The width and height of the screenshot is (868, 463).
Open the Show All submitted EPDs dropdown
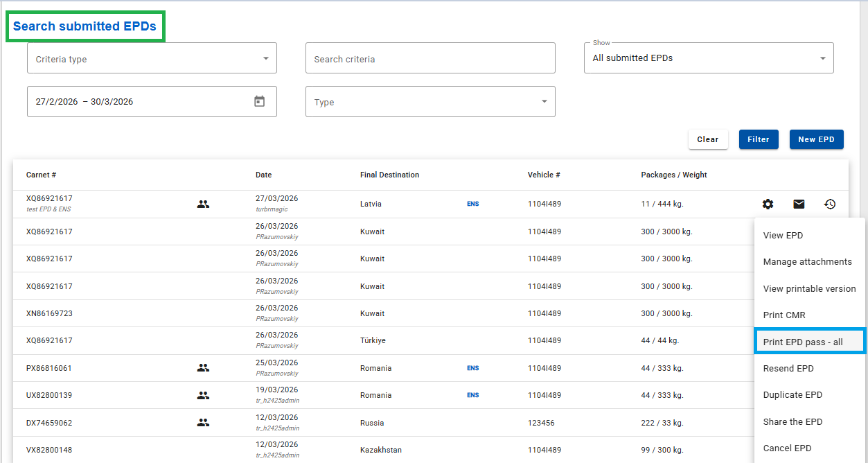pos(708,58)
